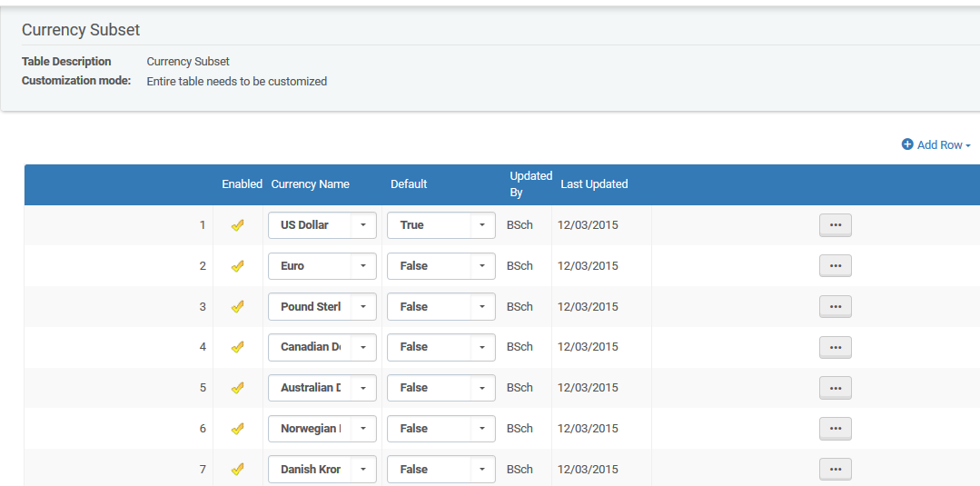Open row actions ellipsis for US Dollar
Viewport: 980px width, 486px height.
tap(835, 225)
